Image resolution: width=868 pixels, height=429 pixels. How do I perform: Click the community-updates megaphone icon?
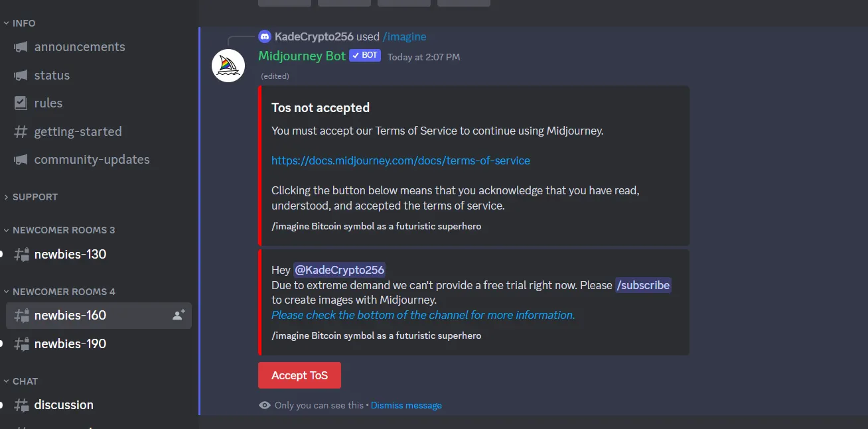tap(21, 160)
